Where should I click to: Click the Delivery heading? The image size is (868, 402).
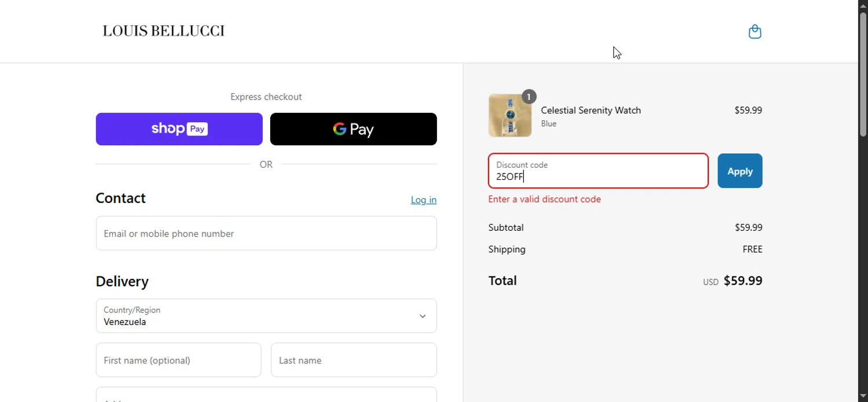pos(122,281)
